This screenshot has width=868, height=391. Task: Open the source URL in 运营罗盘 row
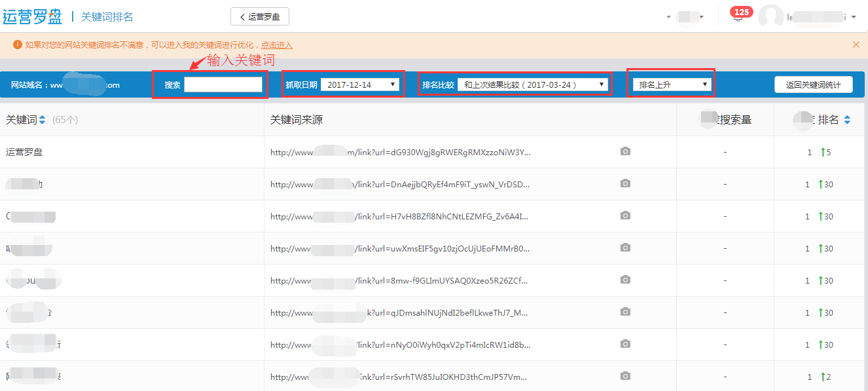(400, 152)
